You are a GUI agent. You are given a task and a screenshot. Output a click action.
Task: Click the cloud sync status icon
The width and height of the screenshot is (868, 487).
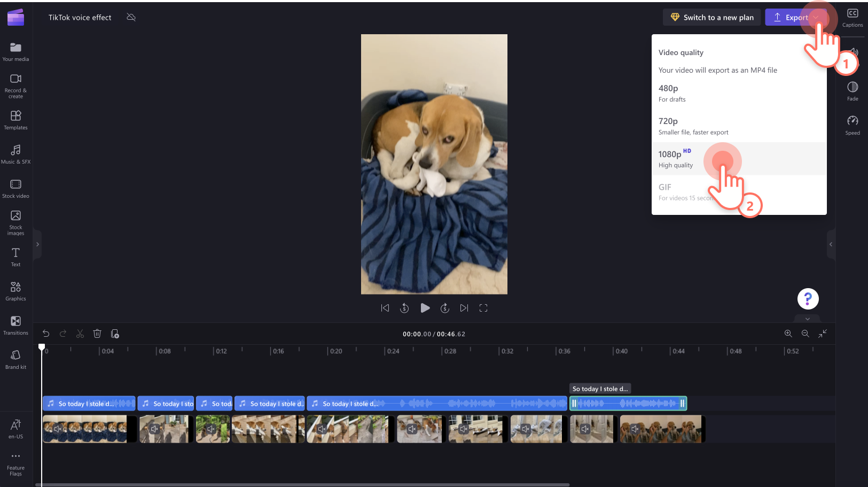[131, 17]
